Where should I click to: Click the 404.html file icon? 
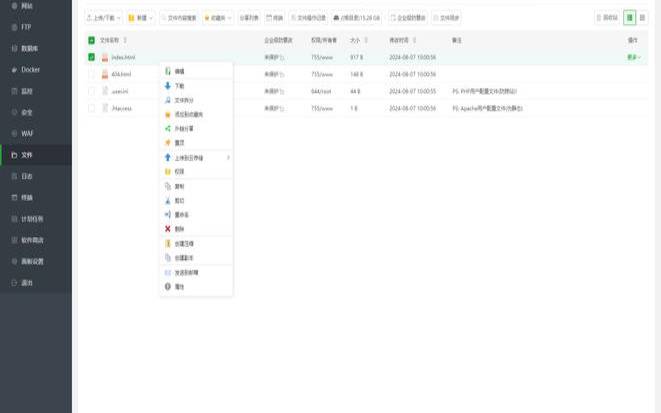point(105,74)
